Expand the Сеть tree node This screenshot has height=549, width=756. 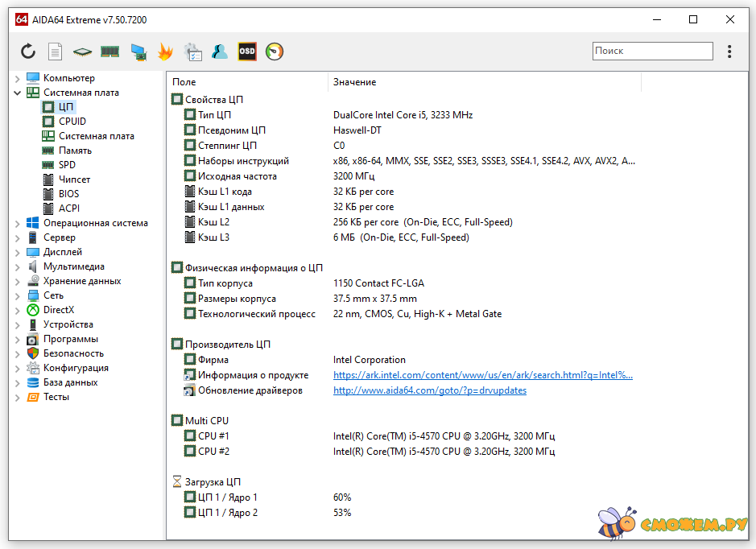click(x=18, y=296)
